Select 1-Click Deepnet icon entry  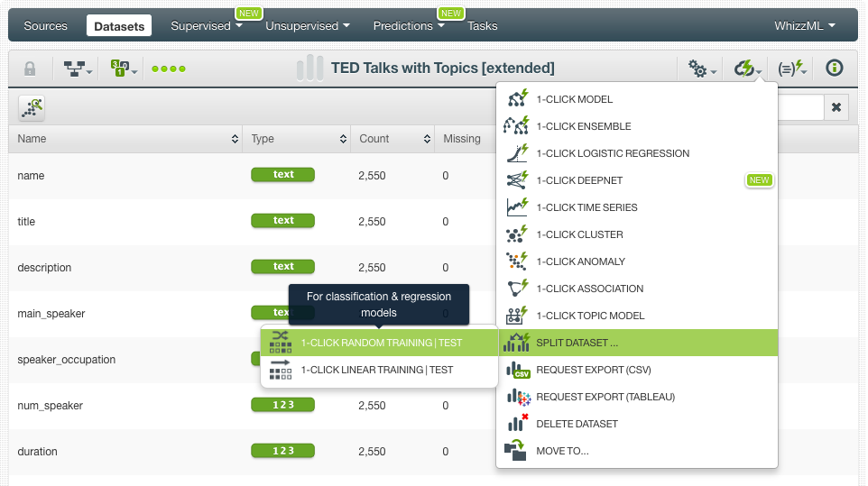point(517,180)
